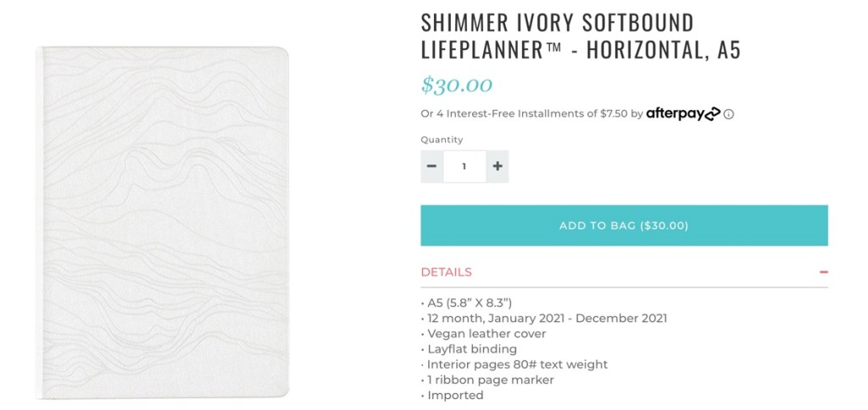Open the ivory planner cover image
Screen dimensions: 868x410
coord(162,222)
